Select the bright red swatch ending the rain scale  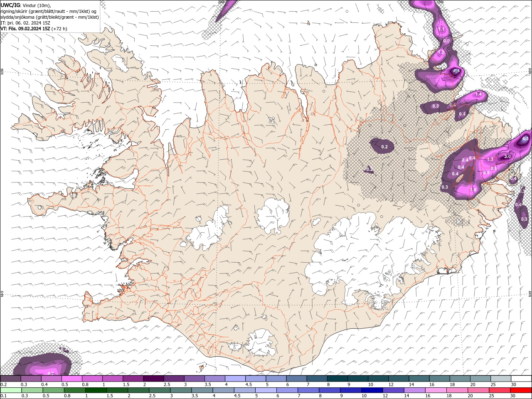(x=521, y=390)
